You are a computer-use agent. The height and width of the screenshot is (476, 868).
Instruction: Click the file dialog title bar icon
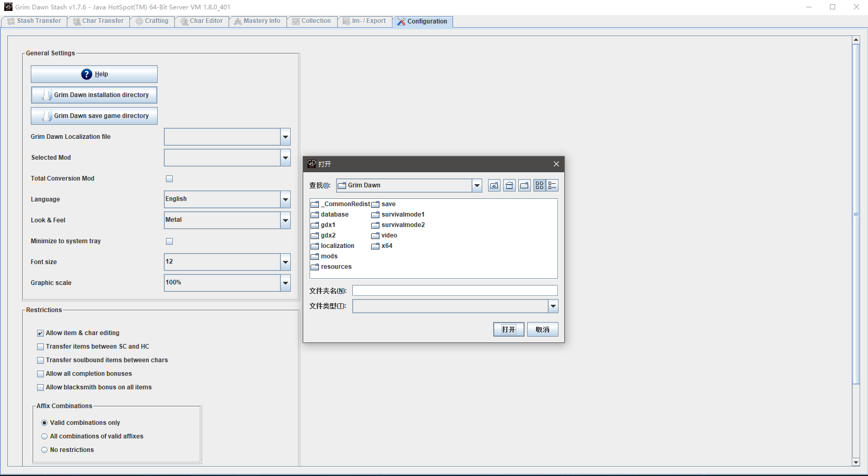(312, 164)
